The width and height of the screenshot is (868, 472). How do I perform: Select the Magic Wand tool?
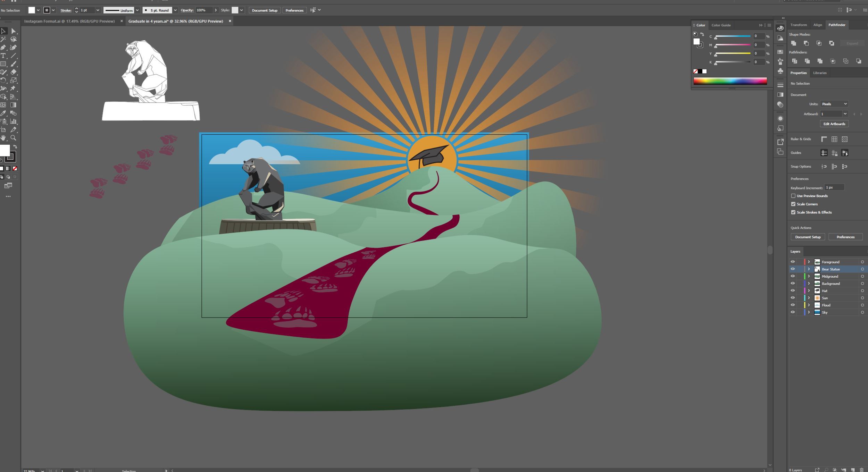tap(3, 39)
